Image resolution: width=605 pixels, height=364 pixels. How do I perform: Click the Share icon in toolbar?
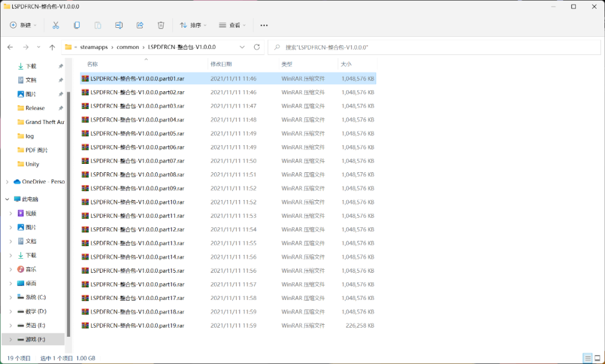point(140,25)
